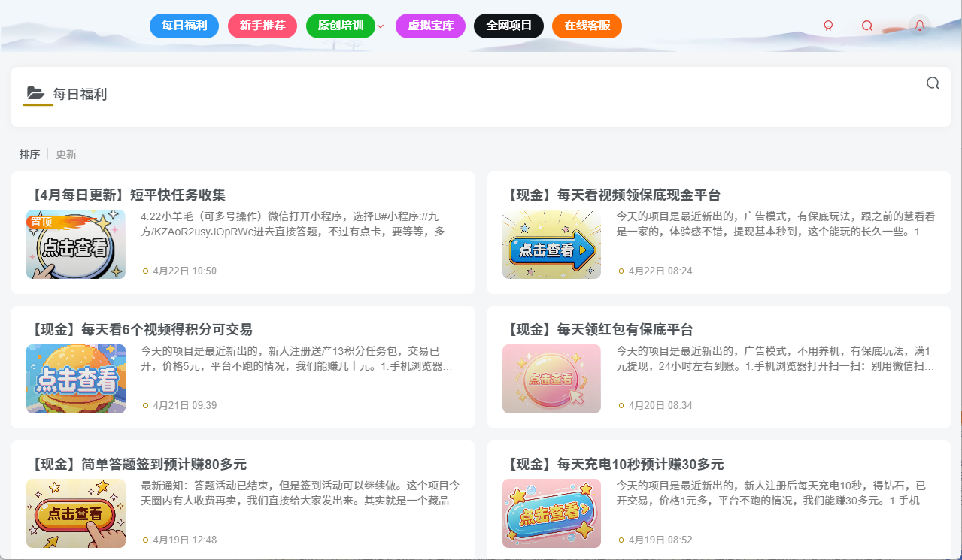Switch to the 每日福利 nav tab
Image resolution: width=962 pixels, height=560 pixels.
tap(184, 25)
